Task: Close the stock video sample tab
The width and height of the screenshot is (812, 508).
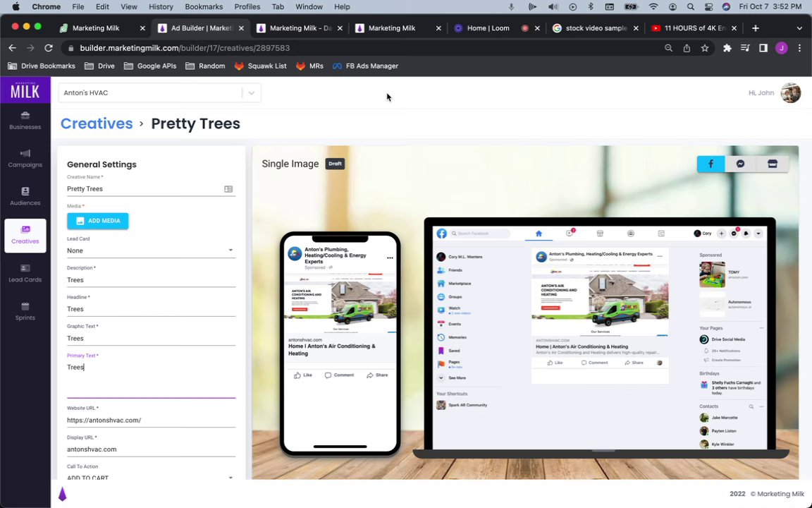Action: click(x=635, y=28)
